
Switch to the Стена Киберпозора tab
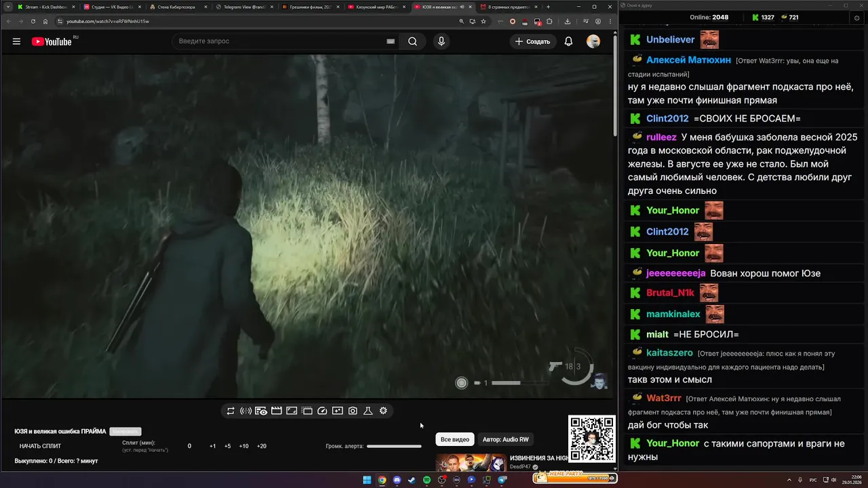pyautogui.click(x=178, y=7)
